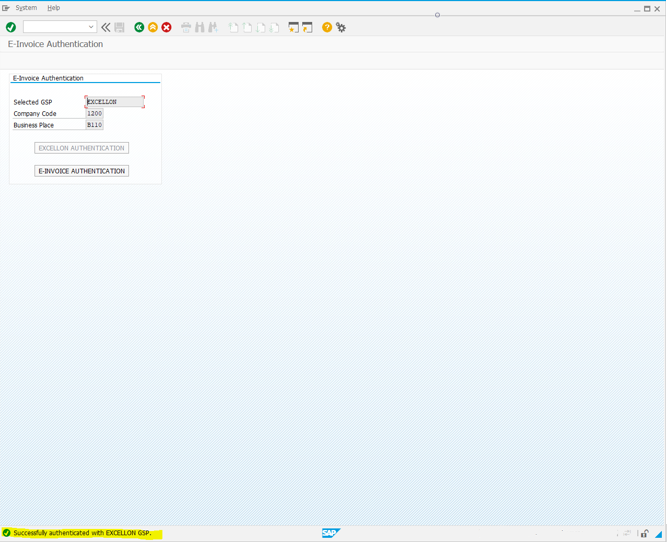This screenshot has height=544, width=667.
Task: Click the red Cancel icon
Action: click(167, 27)
